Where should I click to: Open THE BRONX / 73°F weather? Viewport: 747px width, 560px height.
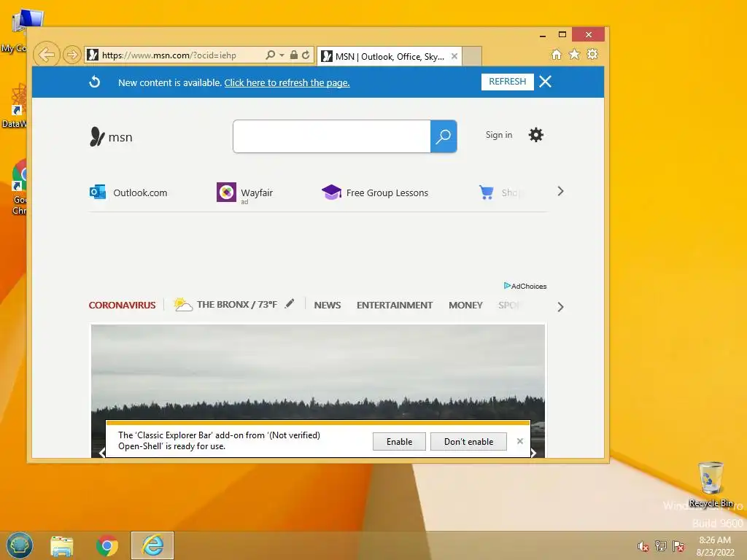pyautogui.click(x=225, y=305)
